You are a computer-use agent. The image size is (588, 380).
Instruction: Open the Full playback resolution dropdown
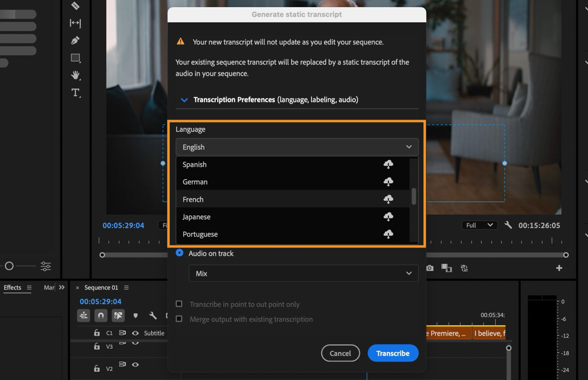479,225
